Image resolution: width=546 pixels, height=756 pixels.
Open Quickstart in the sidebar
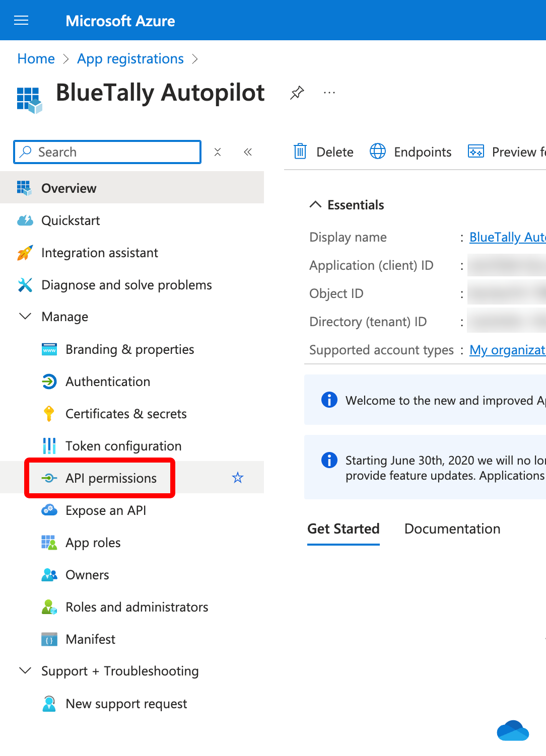click(132, 220)
